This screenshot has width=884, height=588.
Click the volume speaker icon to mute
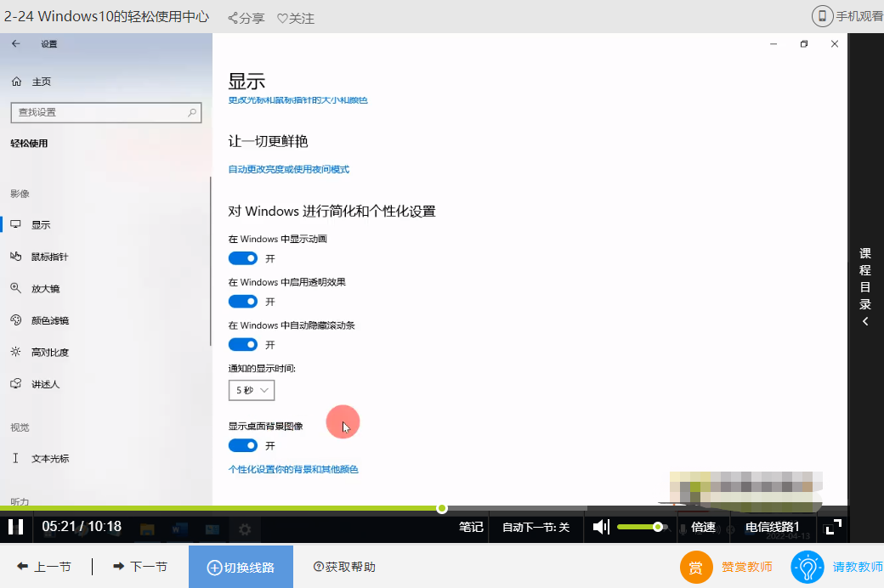click(x=601, y=527)
